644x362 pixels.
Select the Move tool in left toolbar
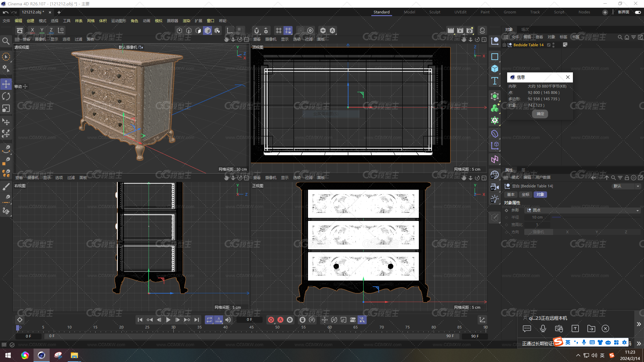pyautogui.click(x=6, y=84)
